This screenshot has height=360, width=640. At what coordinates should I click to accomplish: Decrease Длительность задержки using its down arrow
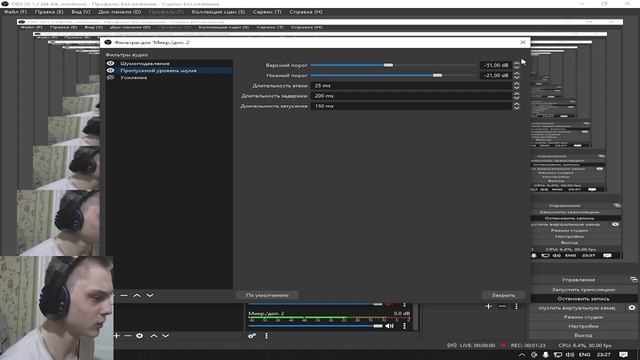(x=516, y=98)
